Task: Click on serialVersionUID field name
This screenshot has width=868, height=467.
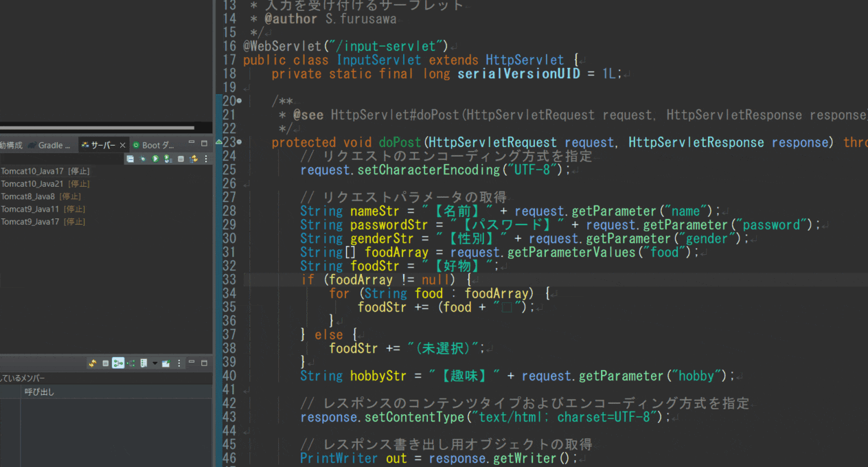Action: click(x=518, y=74)
